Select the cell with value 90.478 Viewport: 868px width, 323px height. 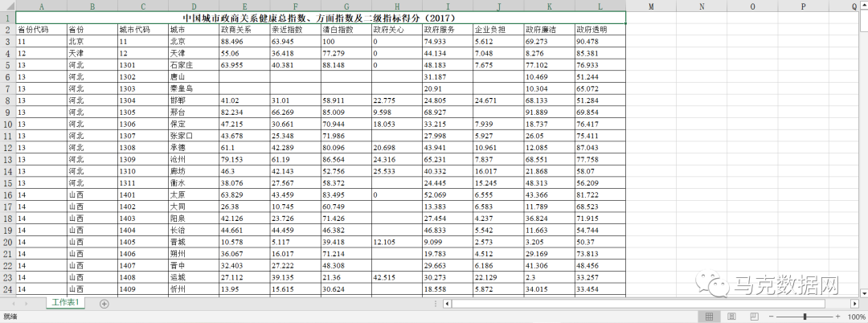point(600,42)
